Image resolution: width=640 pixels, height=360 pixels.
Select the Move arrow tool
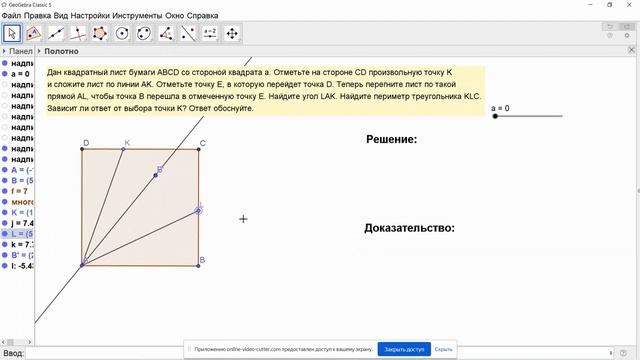[12, 33]
